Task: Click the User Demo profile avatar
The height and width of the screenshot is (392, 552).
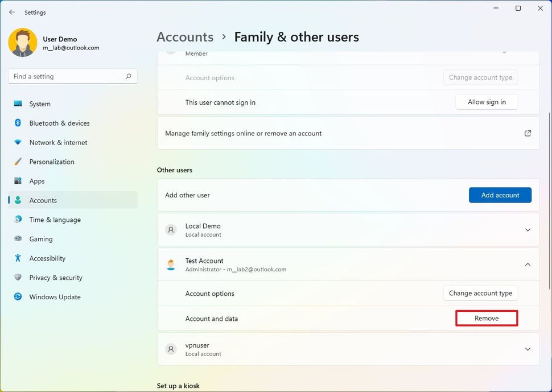Action: coord(23,43)
